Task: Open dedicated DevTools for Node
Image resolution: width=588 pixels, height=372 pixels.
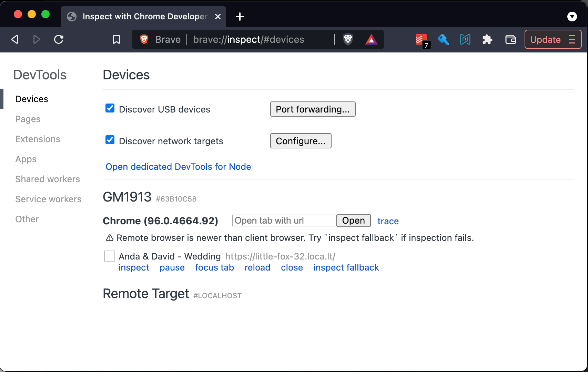Action: pyautogui.click(x=178, y=167)
